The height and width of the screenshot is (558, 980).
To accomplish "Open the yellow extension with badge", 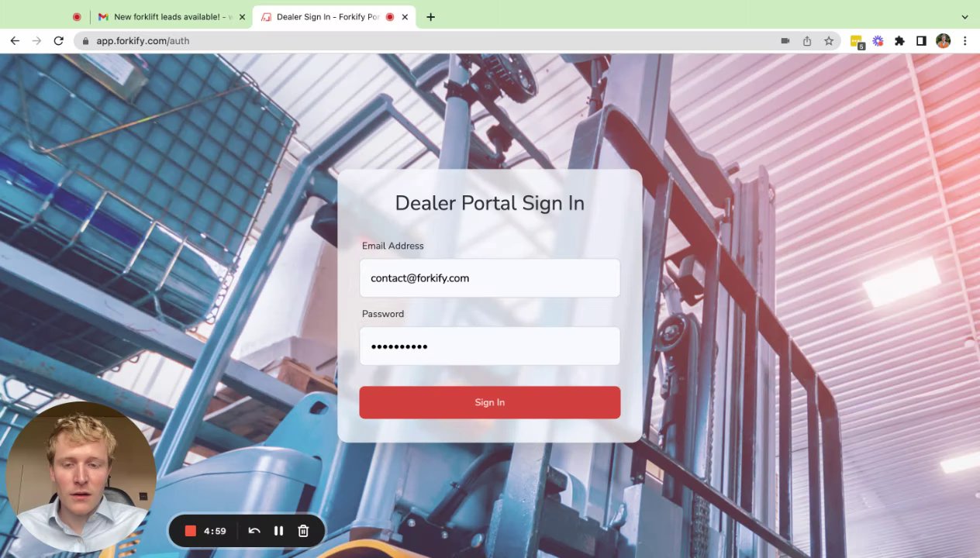I will coord(857,41).
